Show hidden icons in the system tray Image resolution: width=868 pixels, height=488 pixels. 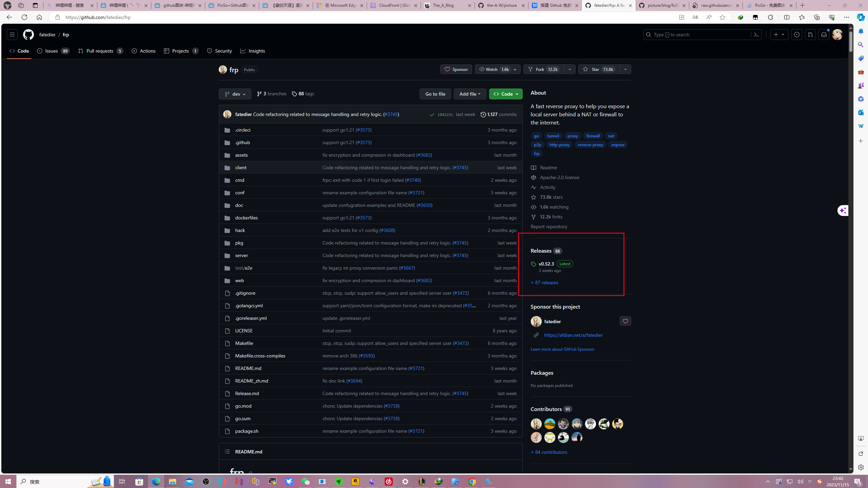[768, 482]
